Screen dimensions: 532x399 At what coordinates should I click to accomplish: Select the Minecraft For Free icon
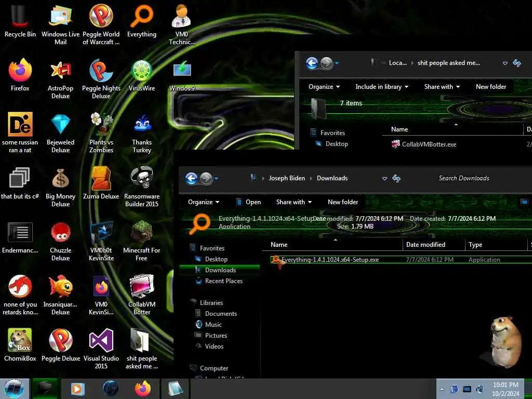142,240
